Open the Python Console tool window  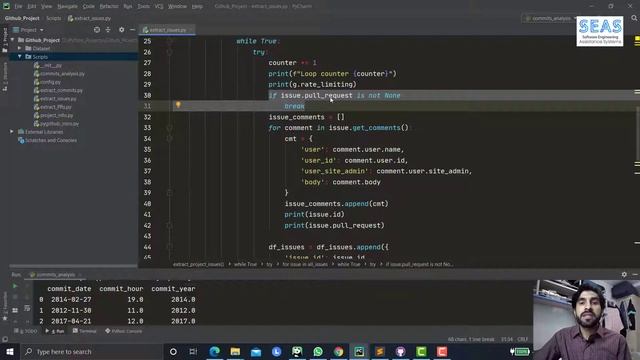click(124, 331)
